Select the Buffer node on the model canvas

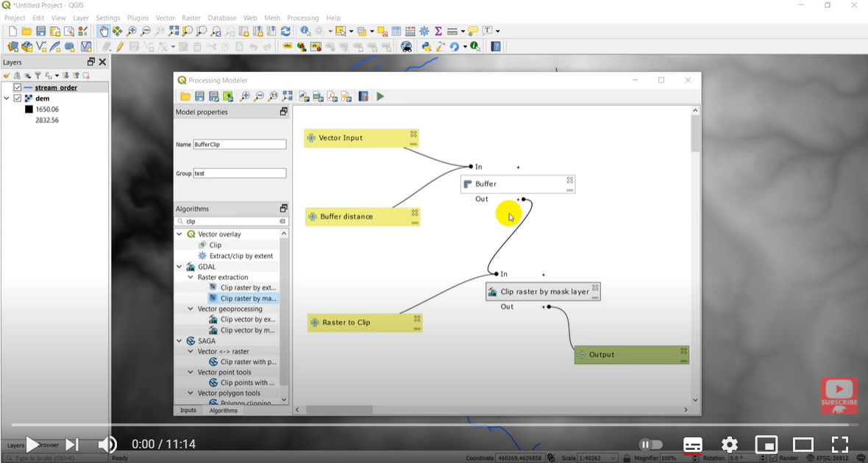(517, 184)
